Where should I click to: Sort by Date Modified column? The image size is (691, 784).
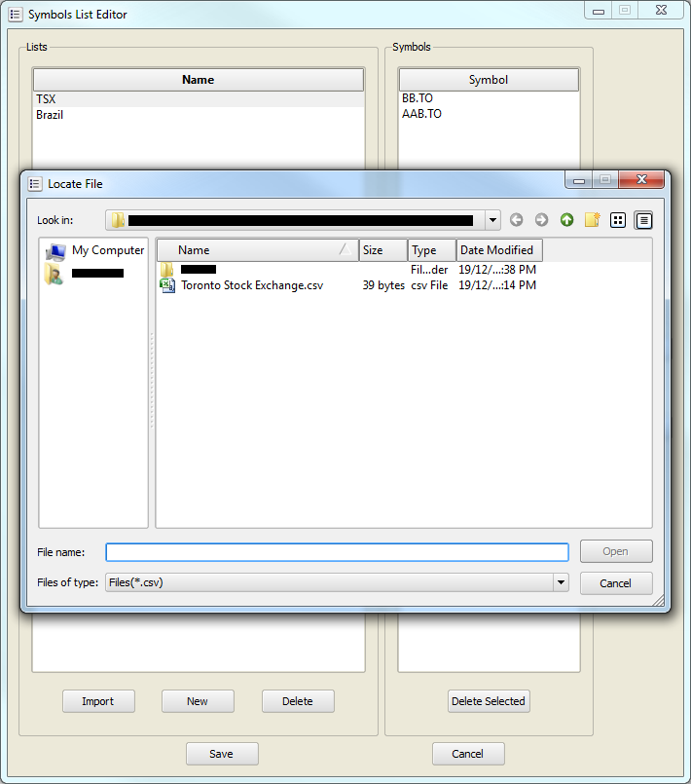498,250
